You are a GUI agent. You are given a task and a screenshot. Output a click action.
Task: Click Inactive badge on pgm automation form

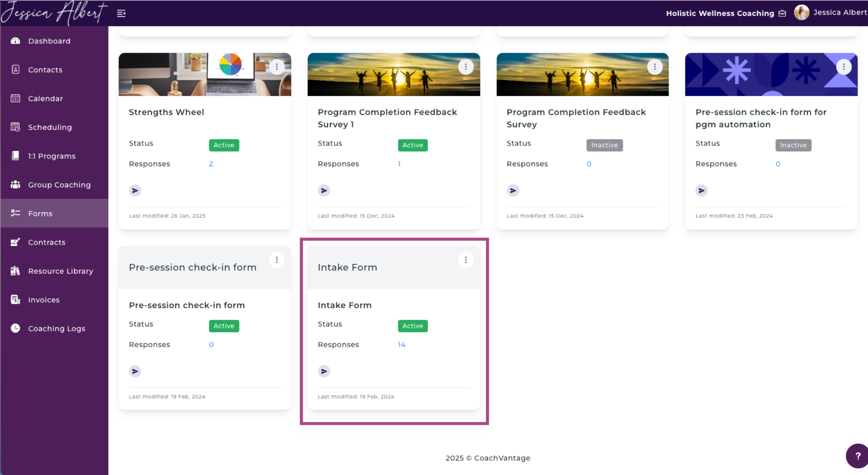click(x=793, y=145)
